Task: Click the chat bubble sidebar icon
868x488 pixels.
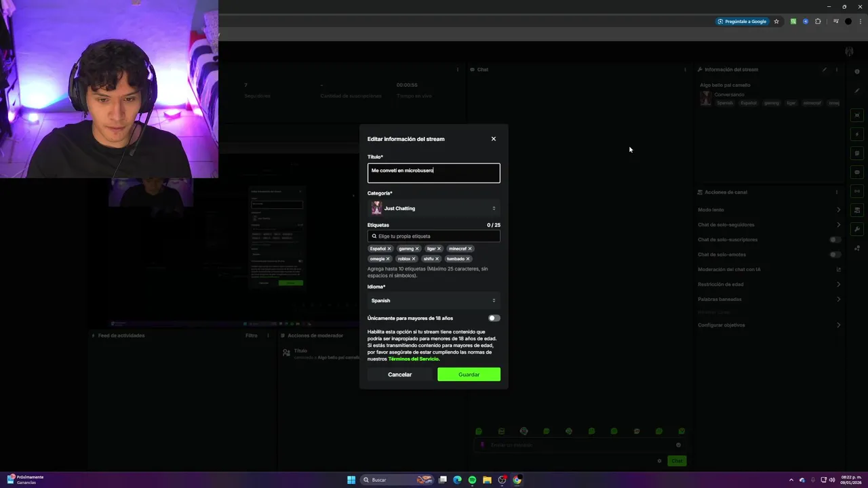Action: (857, 172)
